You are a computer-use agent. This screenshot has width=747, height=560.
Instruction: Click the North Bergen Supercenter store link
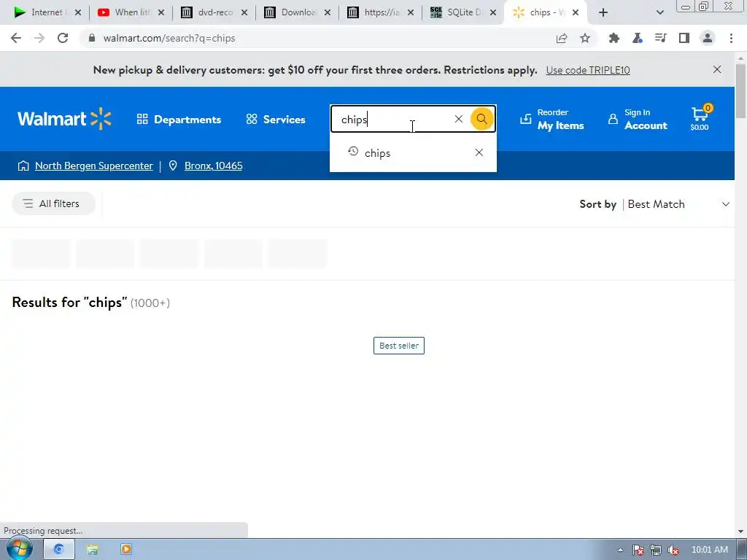click(x=94, y=166)
